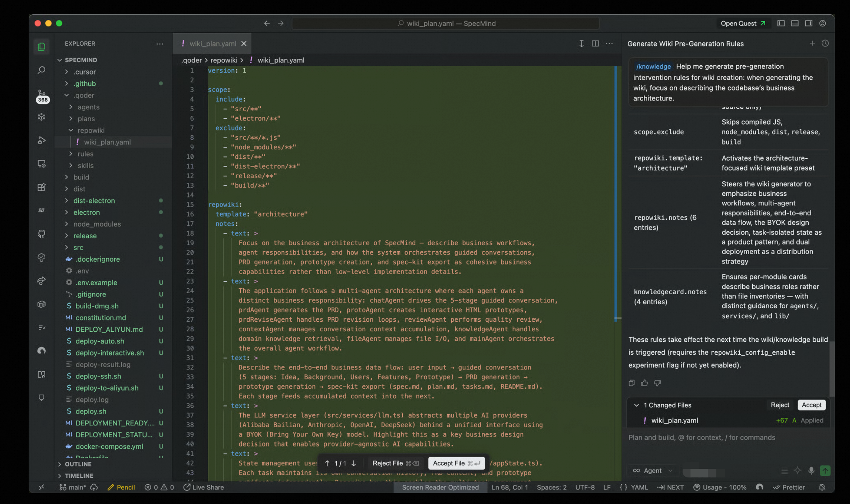Select the wiki_plan.yaml editor tab
Viewport: 850px width, 504px height.
212,43
